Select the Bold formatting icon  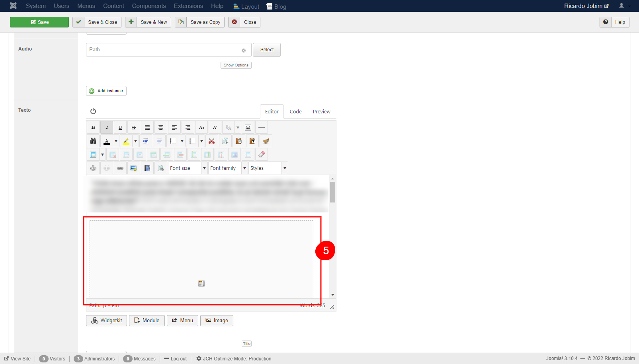point(93,127)
